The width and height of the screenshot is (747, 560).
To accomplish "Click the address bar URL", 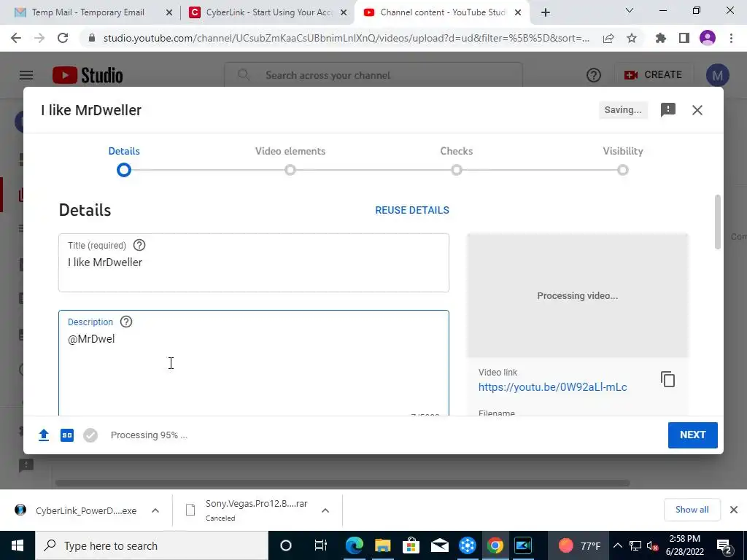I will pyautogui.click(x=347, y=39).
